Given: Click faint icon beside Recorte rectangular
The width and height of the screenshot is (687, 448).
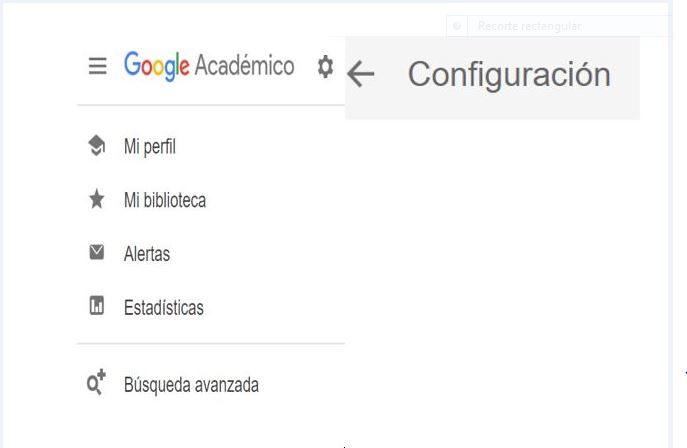Looking at the screenshot, I should tap(457, 26).
